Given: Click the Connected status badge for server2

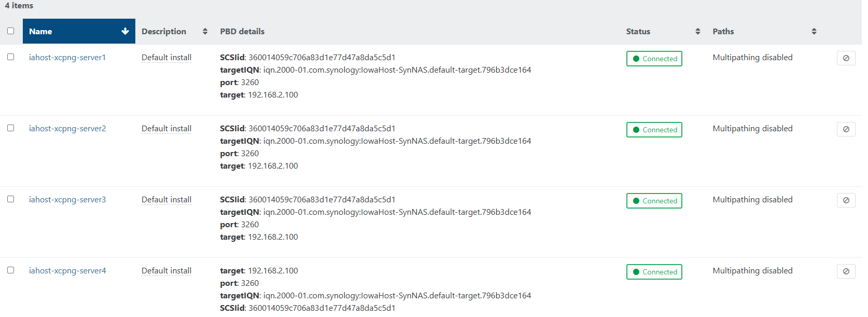Looking at the screenshot, I should [x=654, y=130].
